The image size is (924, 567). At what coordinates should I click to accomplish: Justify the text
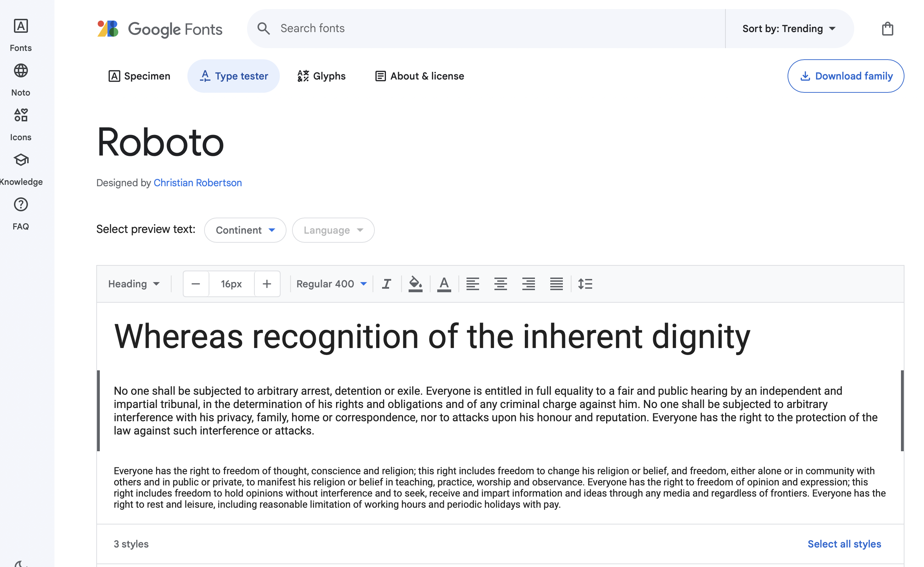point(556,284)
